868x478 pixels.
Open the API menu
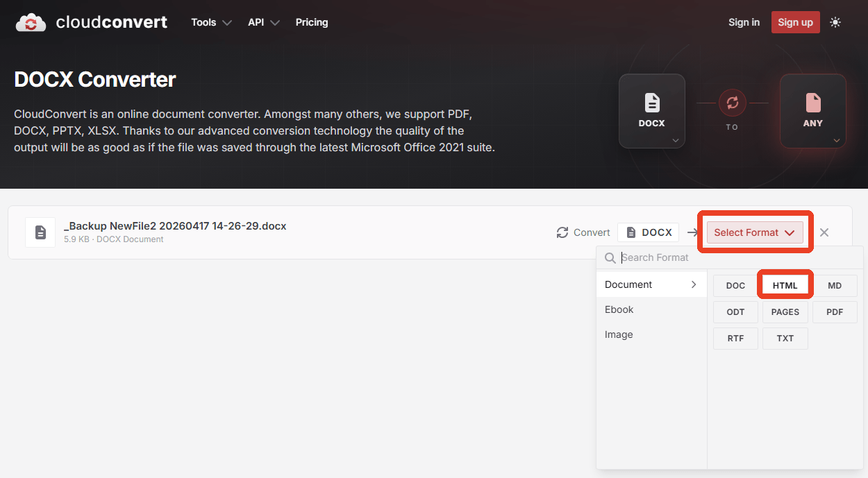coord(264,22)
